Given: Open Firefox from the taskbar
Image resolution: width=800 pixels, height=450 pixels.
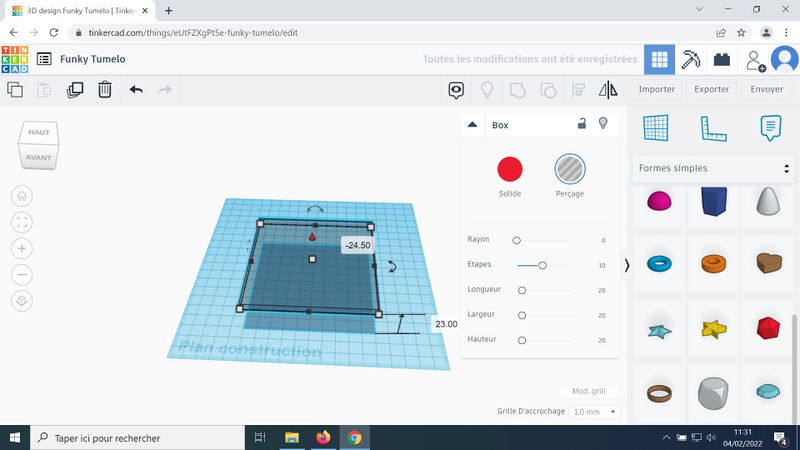Looking at the screenshot, I should [323, 438].
